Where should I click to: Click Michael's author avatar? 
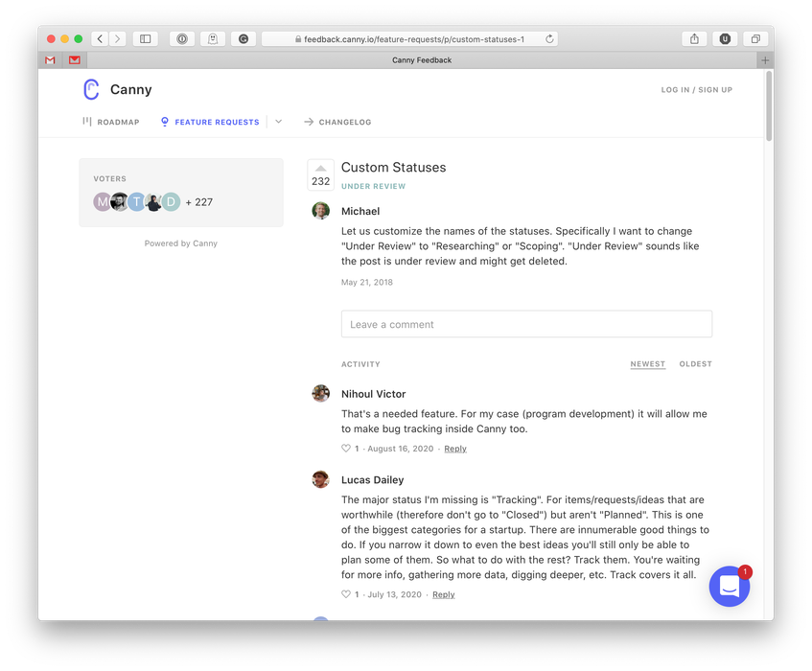click(x=320, y=211)
